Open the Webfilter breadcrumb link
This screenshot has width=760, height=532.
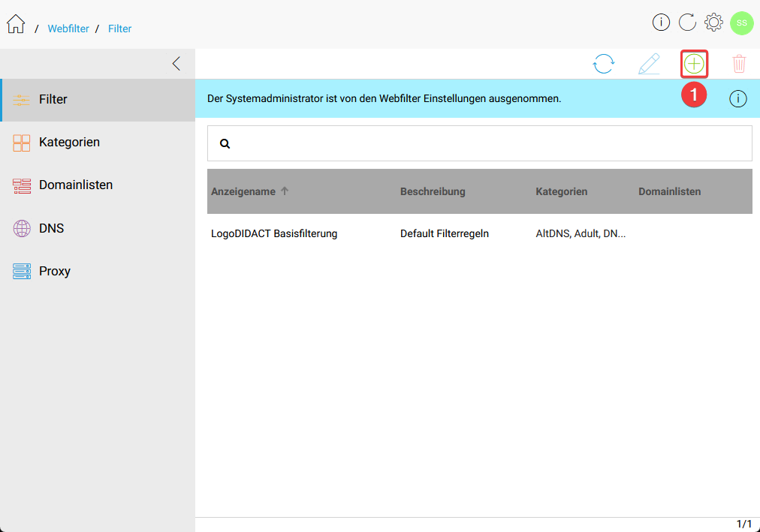[68, 29]
